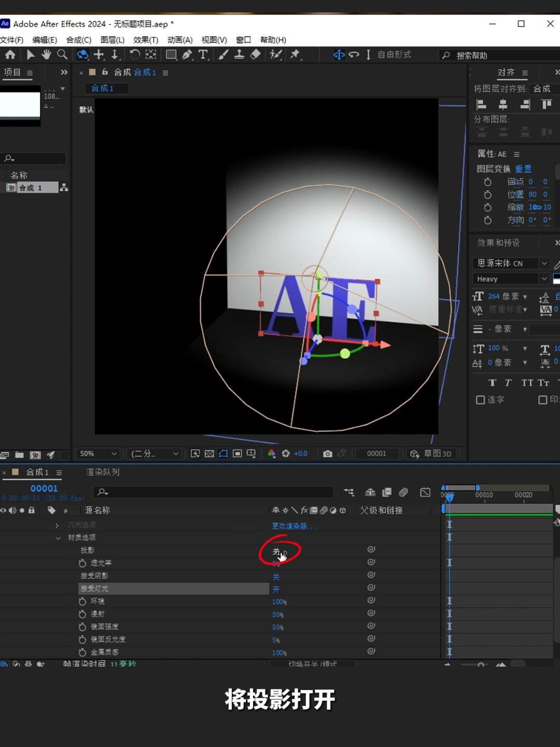
Task: Select the Puppet Pin tool
Action: point(295,54)
